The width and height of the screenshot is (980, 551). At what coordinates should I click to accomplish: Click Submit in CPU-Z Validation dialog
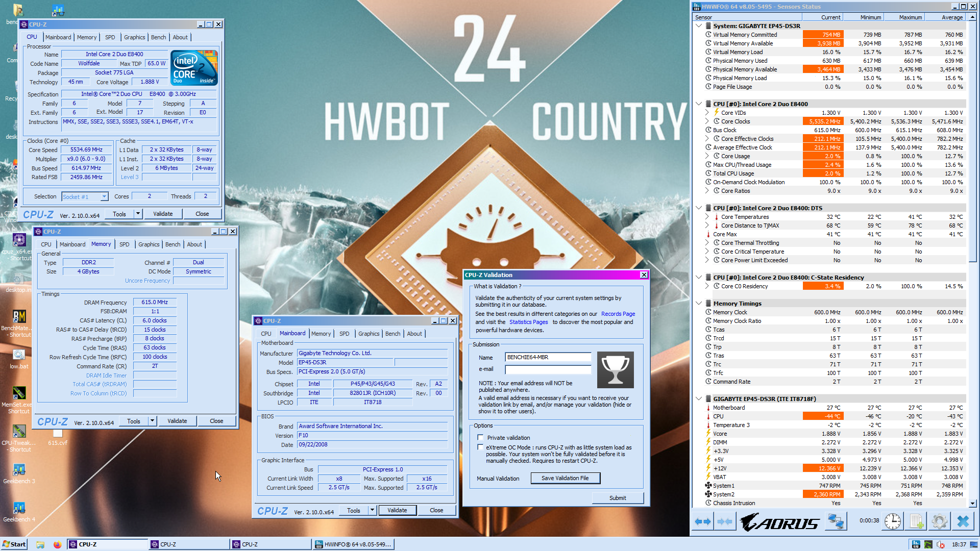(x=618, y=498)
